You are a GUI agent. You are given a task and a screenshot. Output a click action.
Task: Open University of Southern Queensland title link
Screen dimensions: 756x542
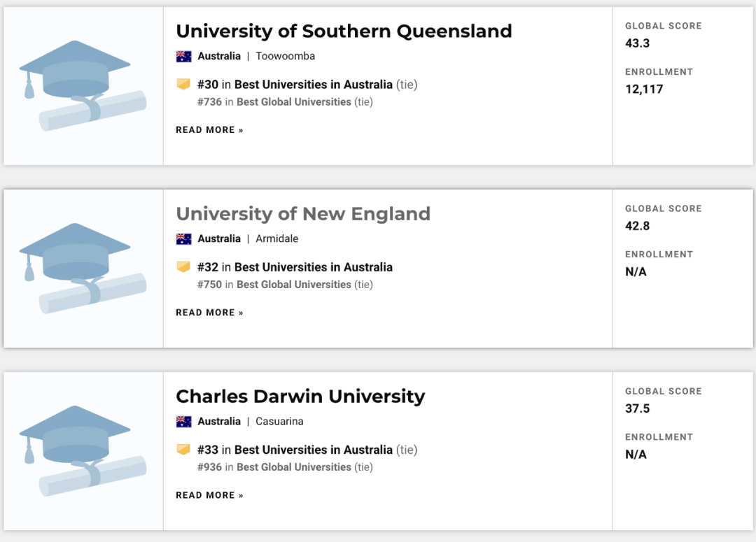click(344, 31)
